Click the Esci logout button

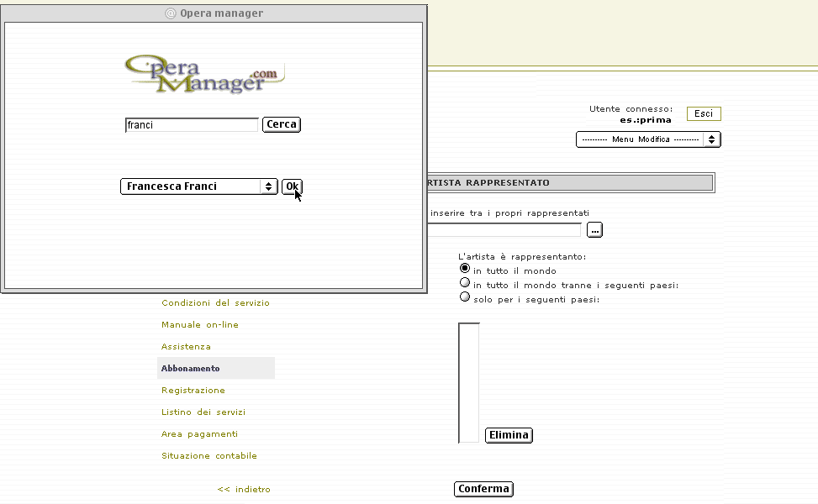coord(703,113)
